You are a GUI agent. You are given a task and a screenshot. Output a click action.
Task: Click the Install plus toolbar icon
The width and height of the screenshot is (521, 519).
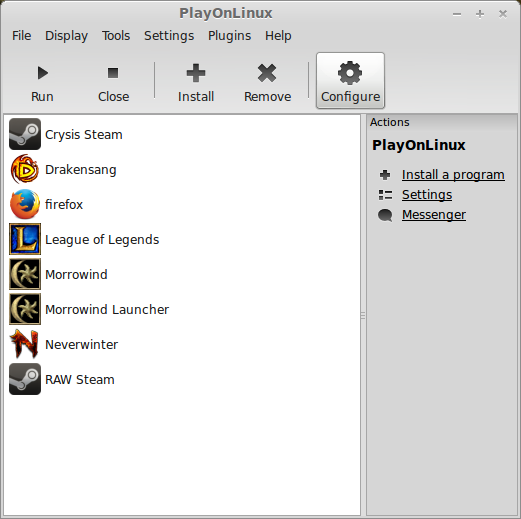196,73
